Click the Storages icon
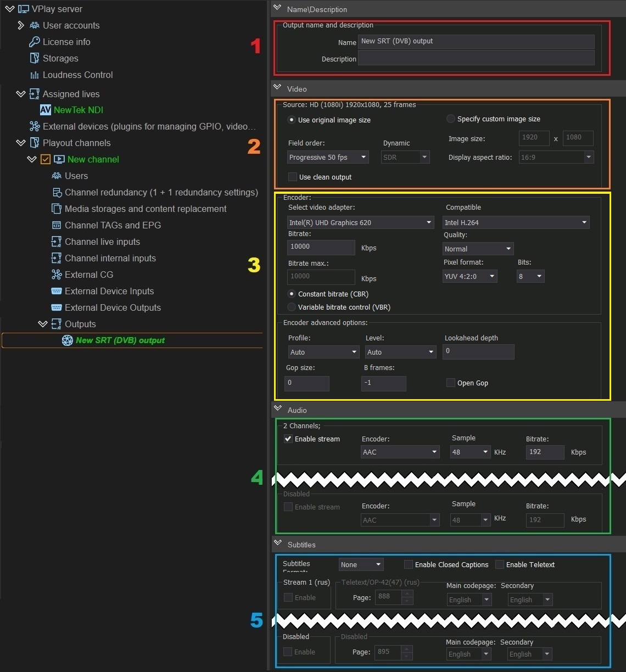 click(35, 58)
